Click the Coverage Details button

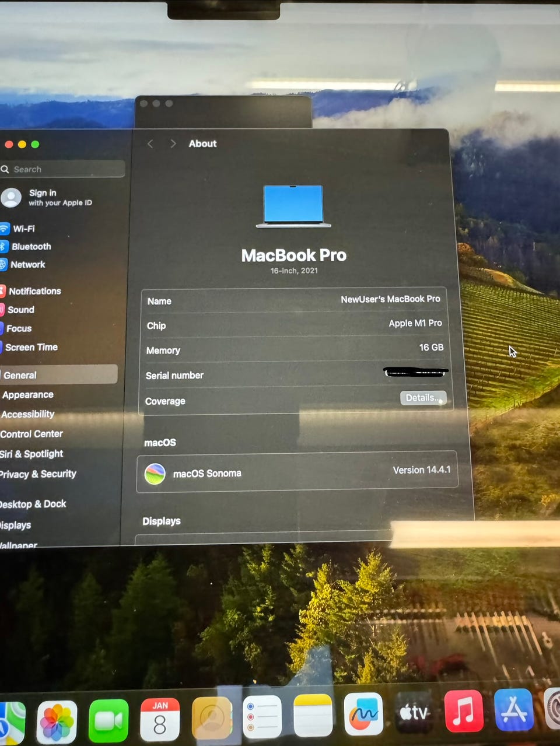tap(423, 398)
